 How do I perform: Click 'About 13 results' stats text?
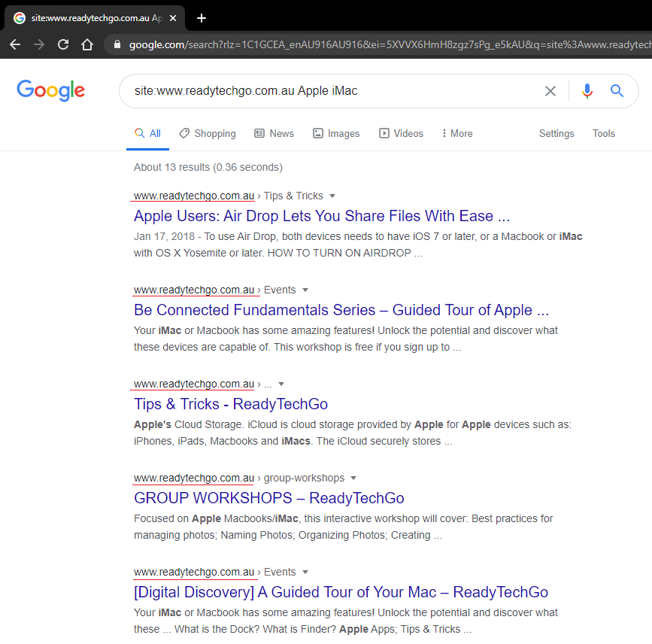tap(208, 167)
